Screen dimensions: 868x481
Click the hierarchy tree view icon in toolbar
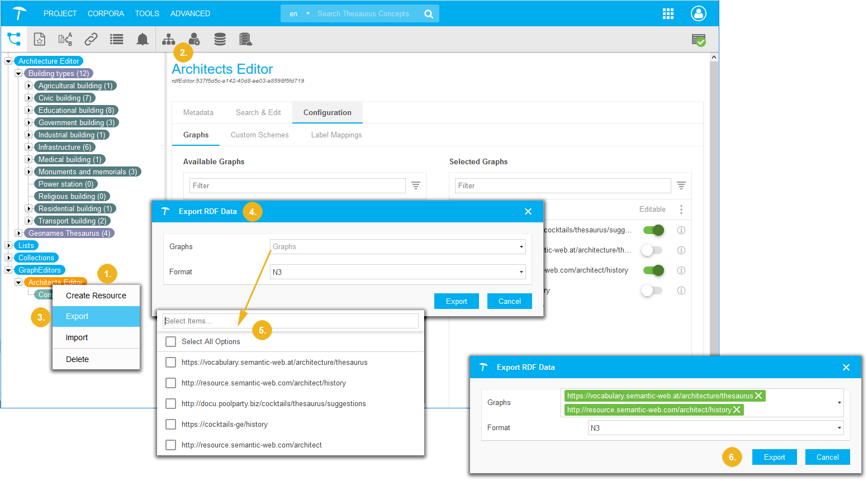point(14,39)
